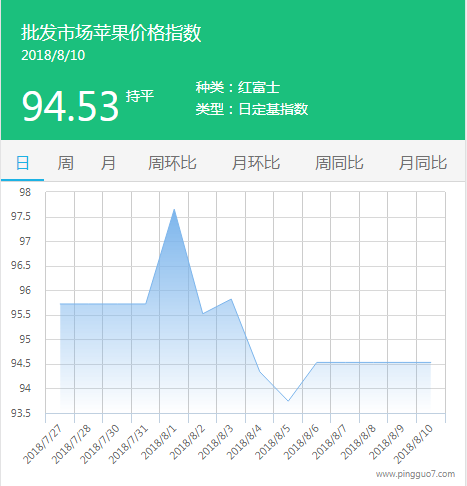The image size is (467, 486).
Task: Click the 2018/8/1 peak point on chart
Action: point(174,209)
